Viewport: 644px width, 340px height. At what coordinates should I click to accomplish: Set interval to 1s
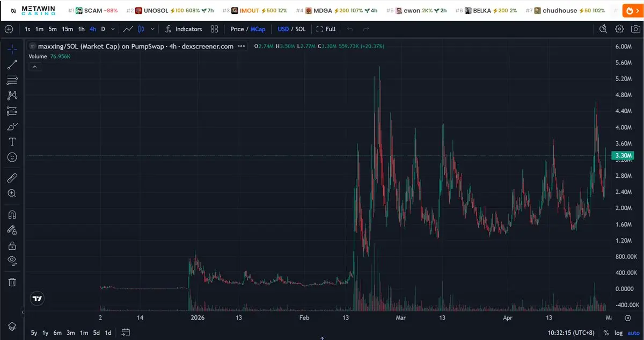pos(27,29)
